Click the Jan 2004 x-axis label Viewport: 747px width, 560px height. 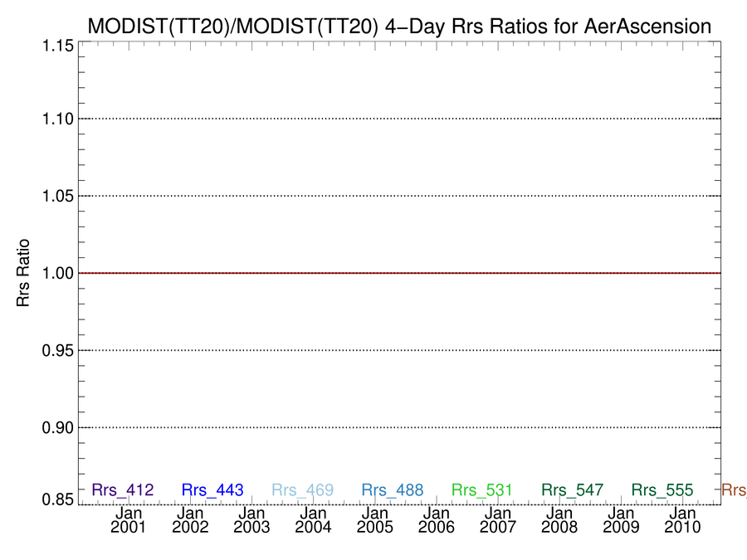[313, 520]
